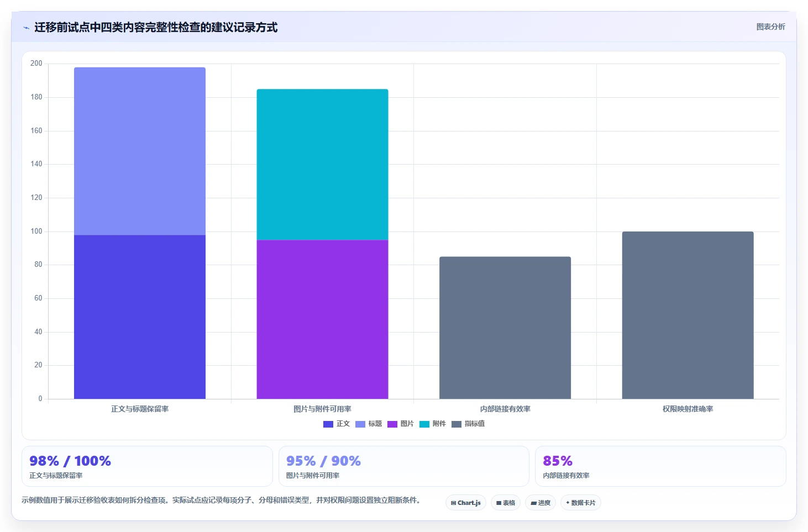Image resolution: width=808 pixels, height=532 pixels.
Task: Open the 98% / 100% stat card
Action: (x=147, y=466)
